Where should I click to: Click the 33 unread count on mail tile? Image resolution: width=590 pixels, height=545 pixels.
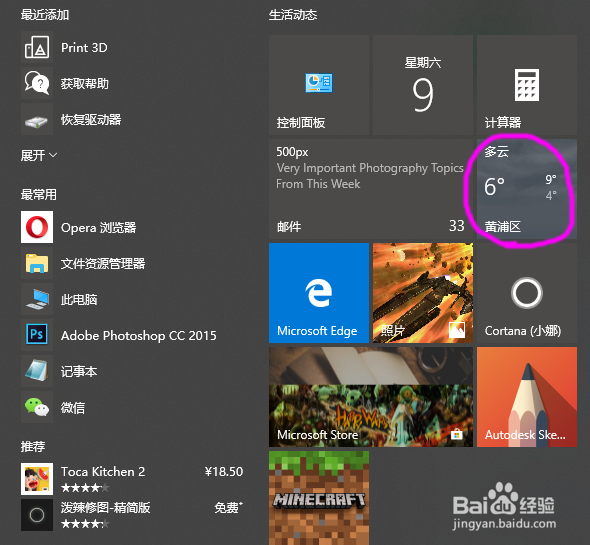coord(456,226)
